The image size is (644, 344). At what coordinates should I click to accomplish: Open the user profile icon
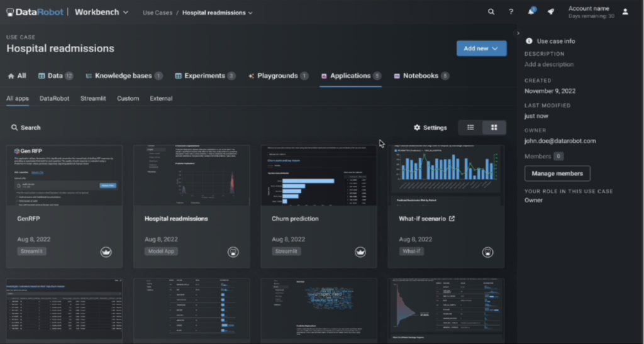tap(625, 12)
